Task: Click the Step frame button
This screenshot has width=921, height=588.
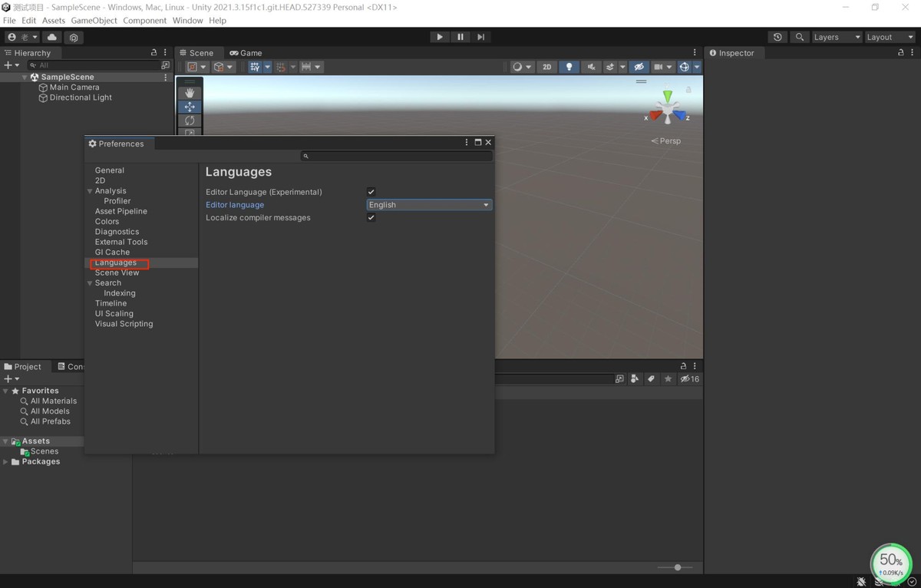Action: point(480,37)
